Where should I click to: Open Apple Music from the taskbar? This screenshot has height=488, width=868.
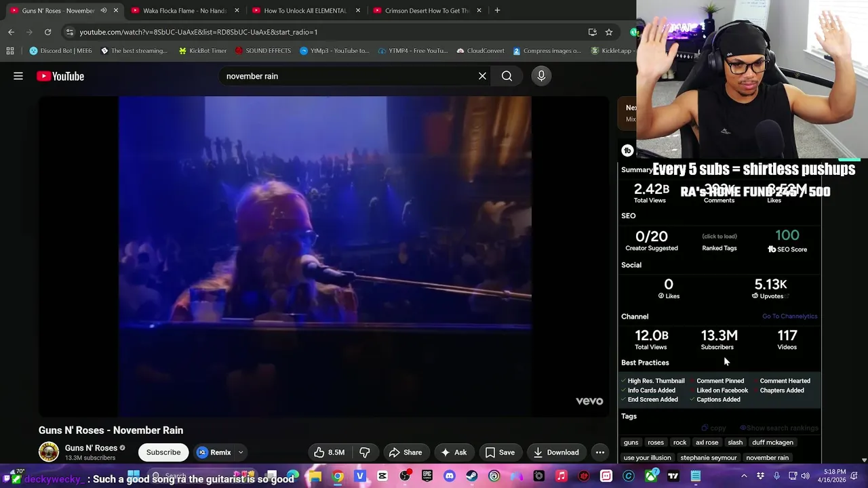(x=561, y=476)
